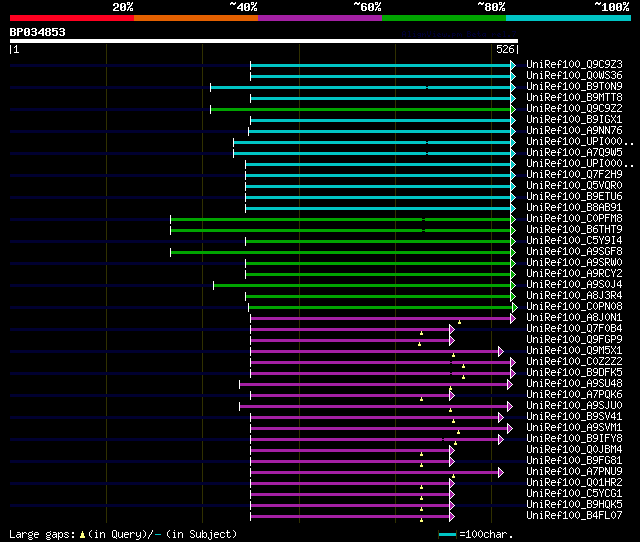
Task: Select the UniRef100_A8J0N1 label
Action: pos(574,318)
